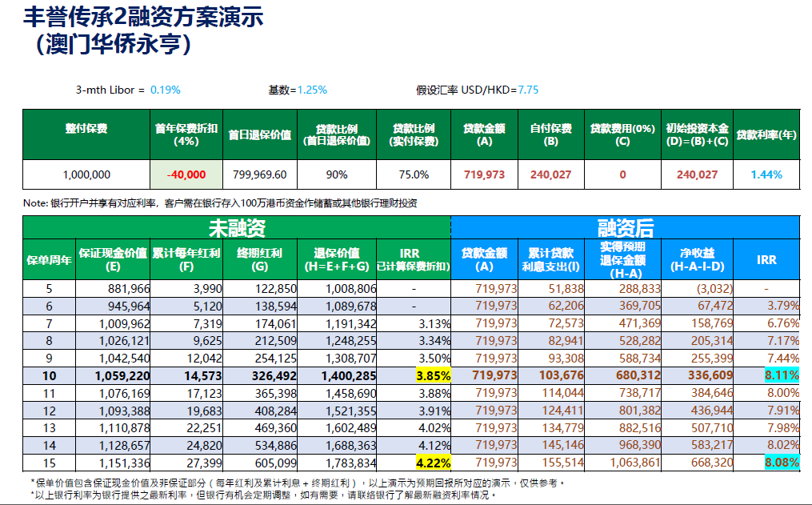
Task: Click the USD/HKD exchange rate 7.75
Action: [x=528, y=90]
